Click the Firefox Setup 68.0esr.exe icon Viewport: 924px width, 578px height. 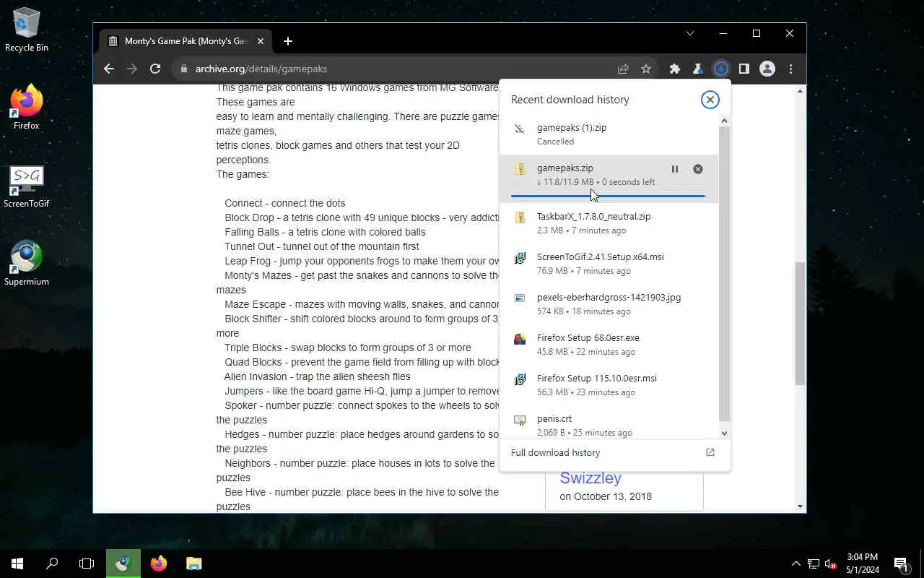pos(520,339)
